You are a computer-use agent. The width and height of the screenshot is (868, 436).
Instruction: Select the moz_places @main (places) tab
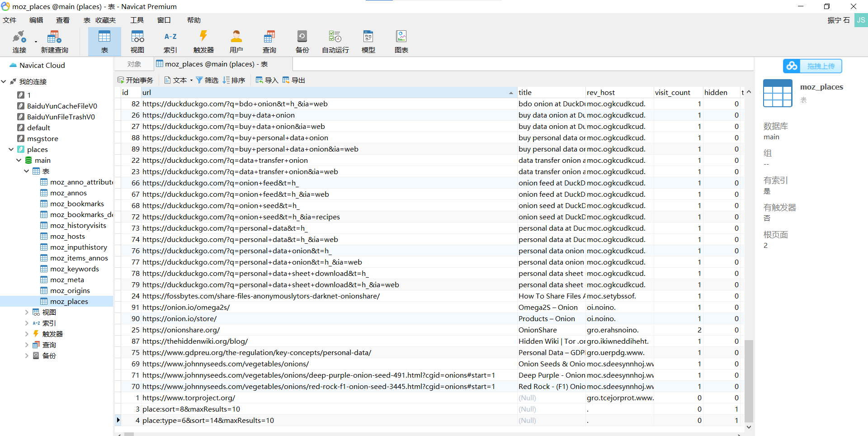[223, 64]
